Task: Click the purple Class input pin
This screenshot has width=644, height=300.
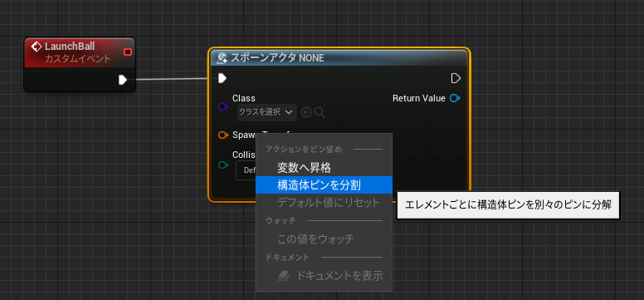Action: pos(223,107)
